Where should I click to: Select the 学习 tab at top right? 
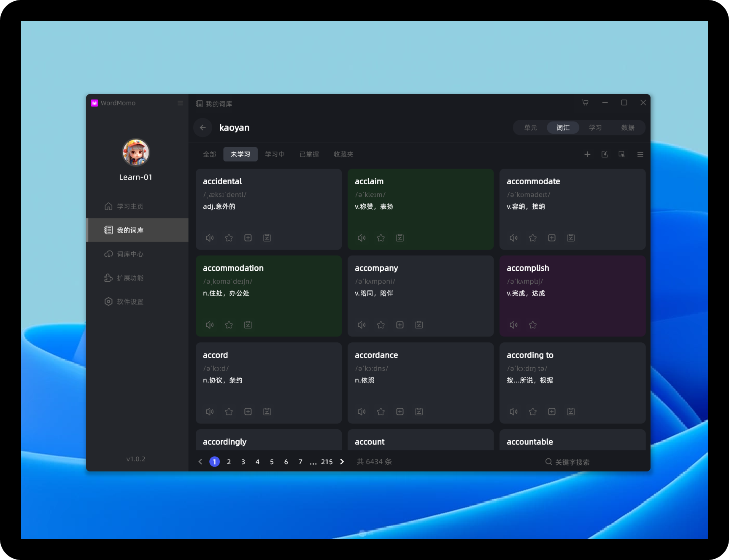point(595,128)
